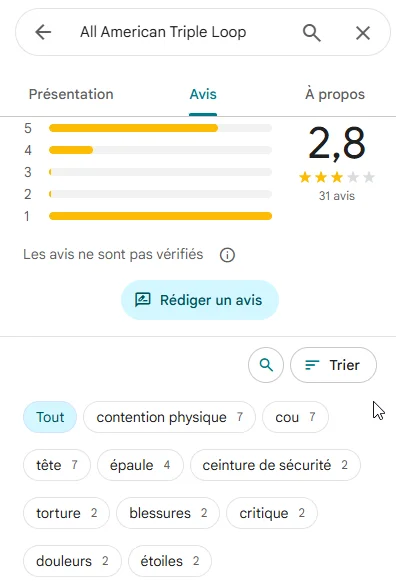This screenshot has width=396, height=582.
Task: Click the magnifier icon in top search bar
Action: tap(311, 33)
